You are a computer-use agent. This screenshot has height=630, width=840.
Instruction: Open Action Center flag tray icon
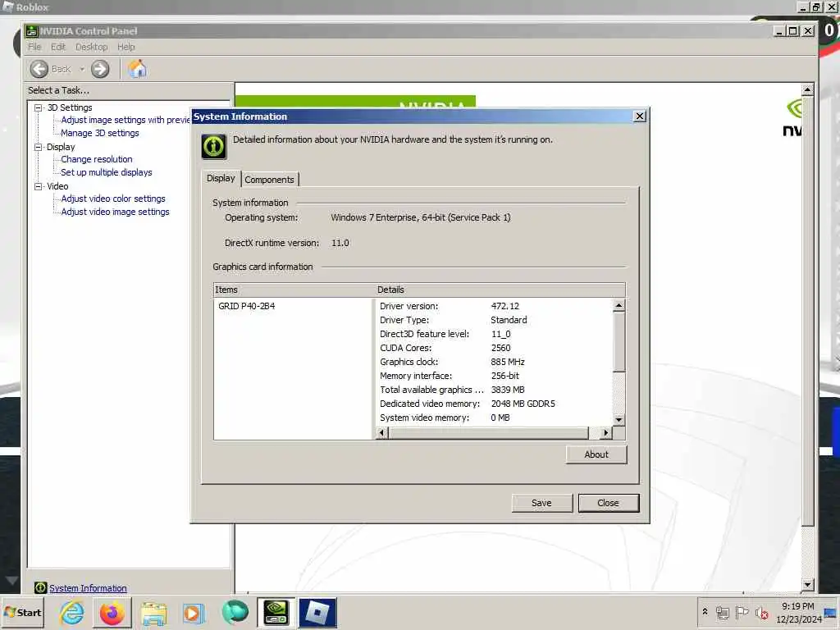tap(742, 612)
